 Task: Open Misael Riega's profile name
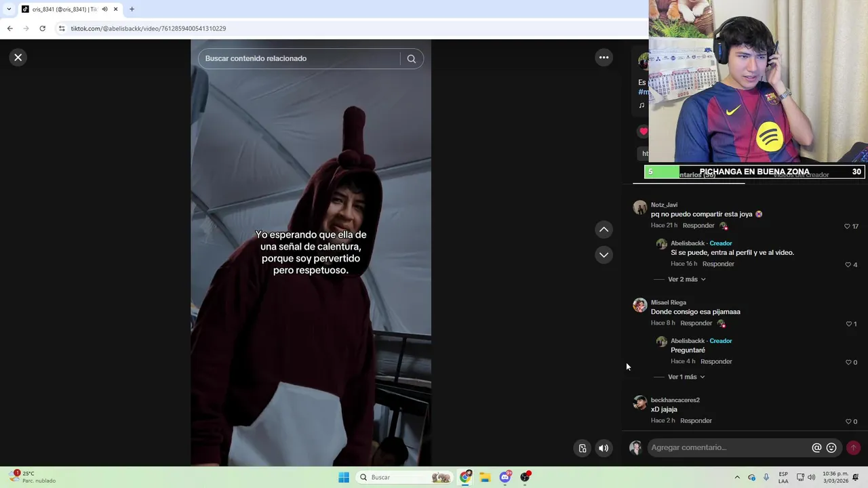click(669, 302)
